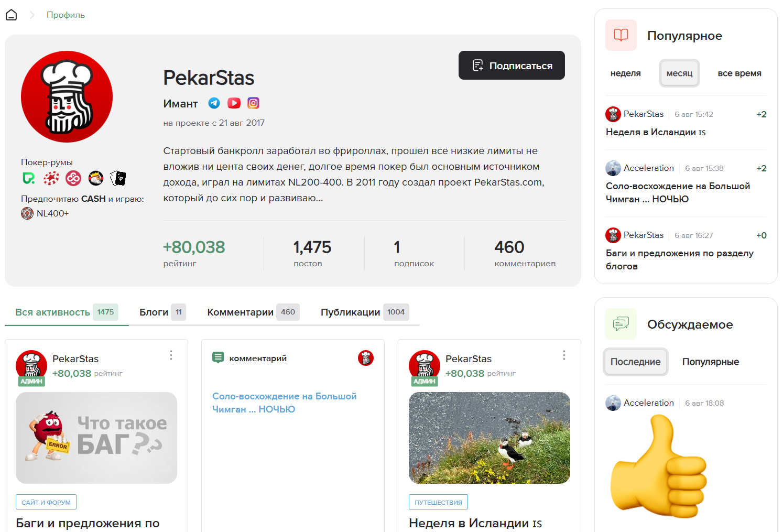The image size is (783, 532).
Task: Click the red star chip poker-room icon
Action: pyautogui.click(x=51, y=179)
